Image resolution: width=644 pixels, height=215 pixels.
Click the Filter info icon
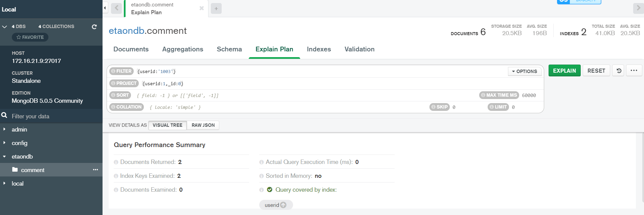tap(113, 71)
